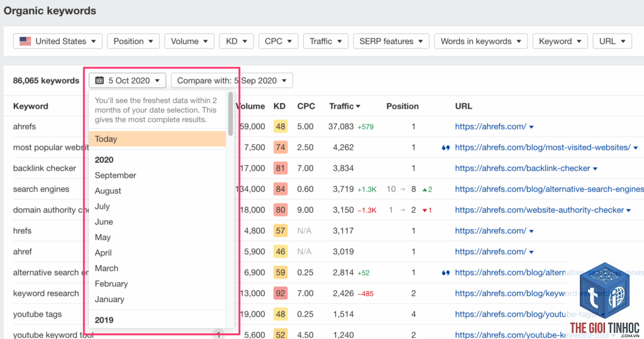The image size is (644, 339).
Task: Open the Position filter dropdown
Action: coord(133,41)
